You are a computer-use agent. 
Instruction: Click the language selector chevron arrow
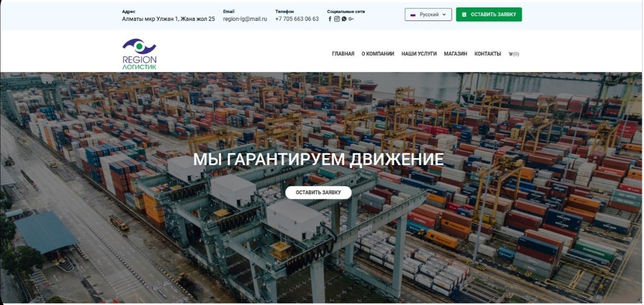[444, 15]
